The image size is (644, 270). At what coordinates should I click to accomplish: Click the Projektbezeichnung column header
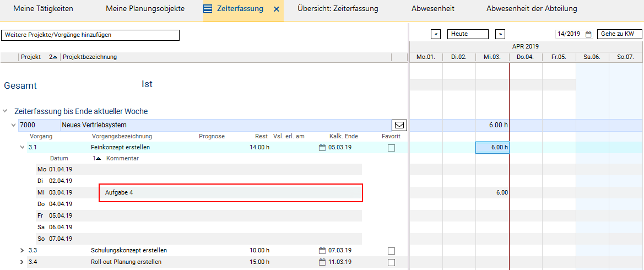point(90,57)
